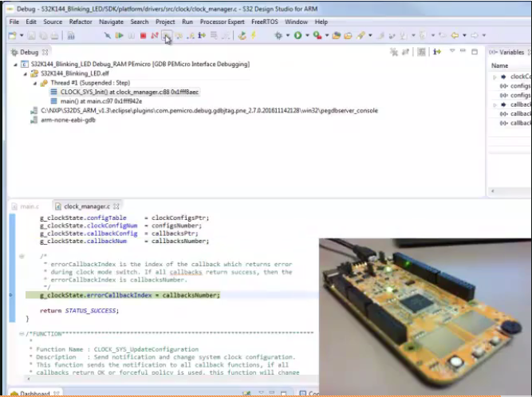Close the clock_manager.c editor tab
Viewport: 532px width, 397px height.
click(116, 206)
